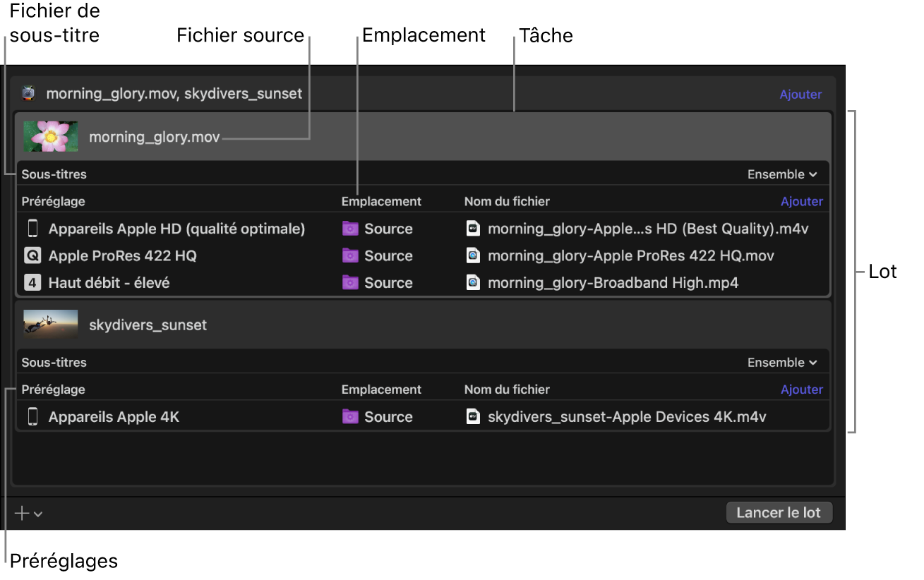
Task: Click Ajouter link in the batch header
Action: (800, 95)
